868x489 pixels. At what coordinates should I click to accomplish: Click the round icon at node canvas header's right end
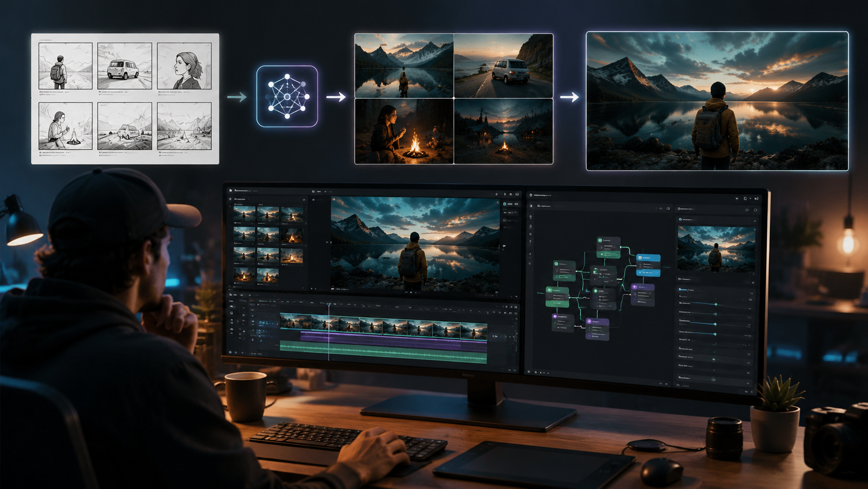point(668,208)
